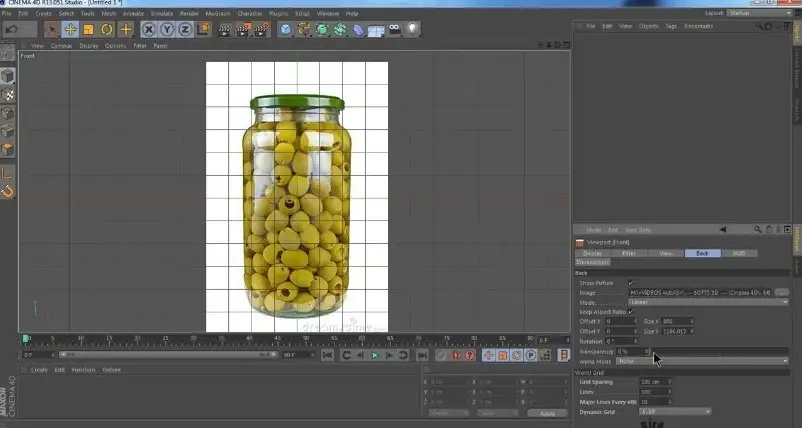Add a Cube primitive object
The image size is (802, 428).
(x=286, y=29)
